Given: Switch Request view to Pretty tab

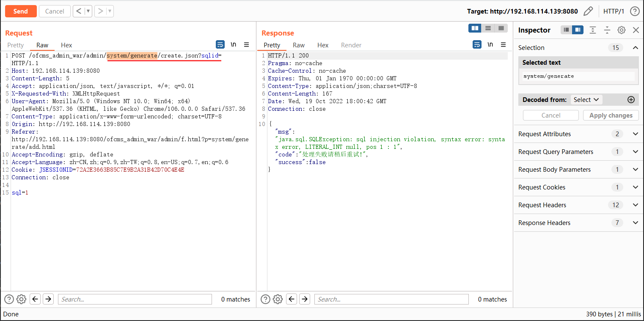Looking at the screenshot, I should click(16, 45).
